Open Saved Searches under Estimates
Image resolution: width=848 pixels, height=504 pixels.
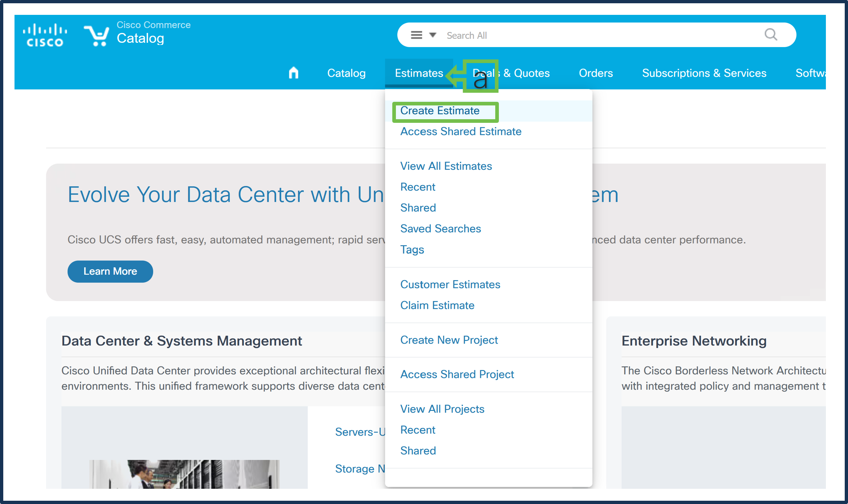click(440, 229)
